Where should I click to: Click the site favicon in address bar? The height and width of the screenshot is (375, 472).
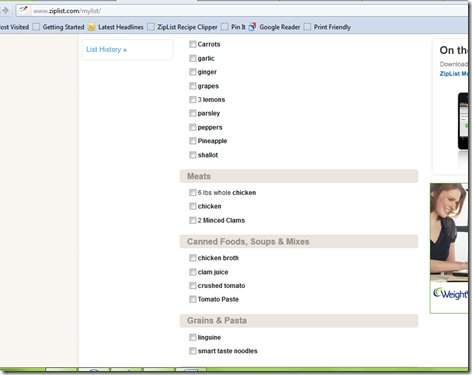[x=23, y=10]
